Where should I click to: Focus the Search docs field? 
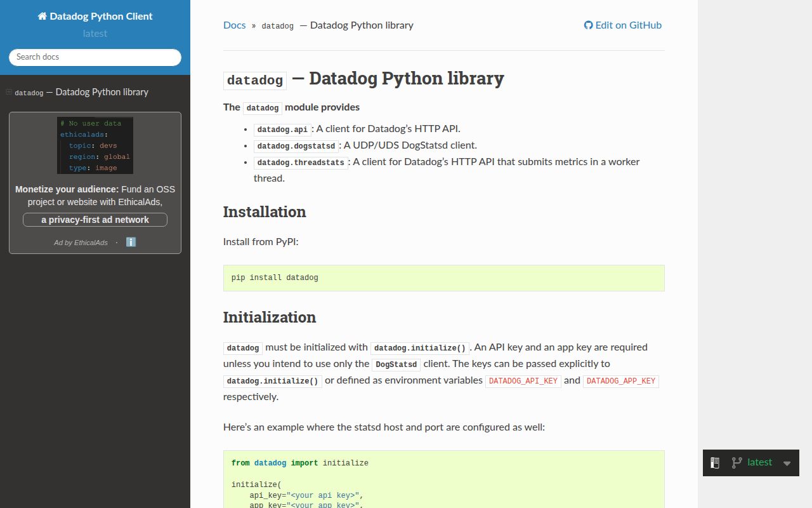tap(95, 57)
